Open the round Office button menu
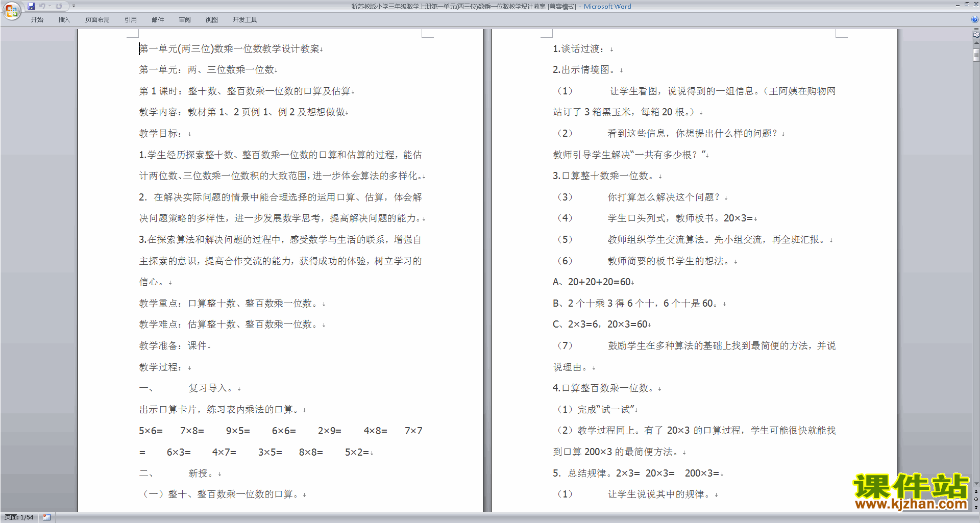Viewport: 980px width, 523px height. (11, 11)
